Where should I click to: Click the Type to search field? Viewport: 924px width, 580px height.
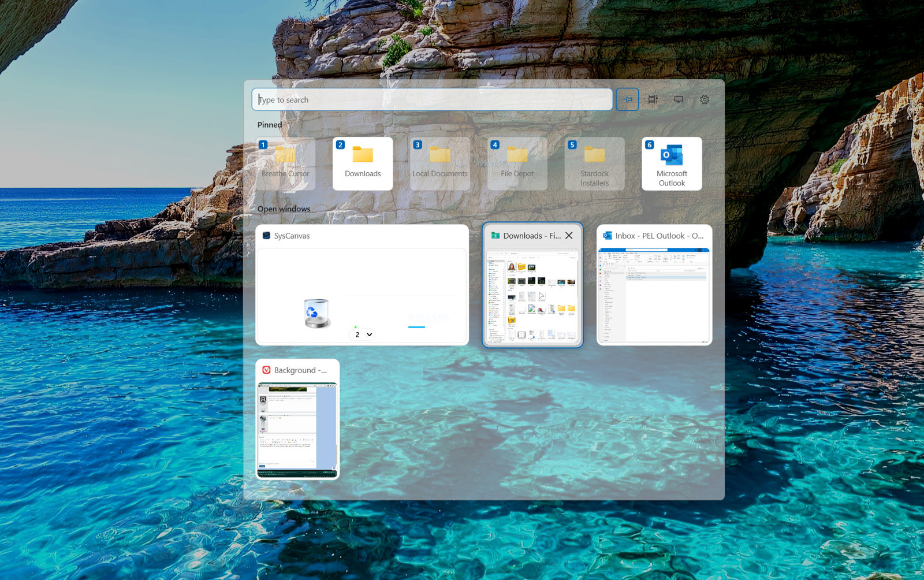[432, 99]
